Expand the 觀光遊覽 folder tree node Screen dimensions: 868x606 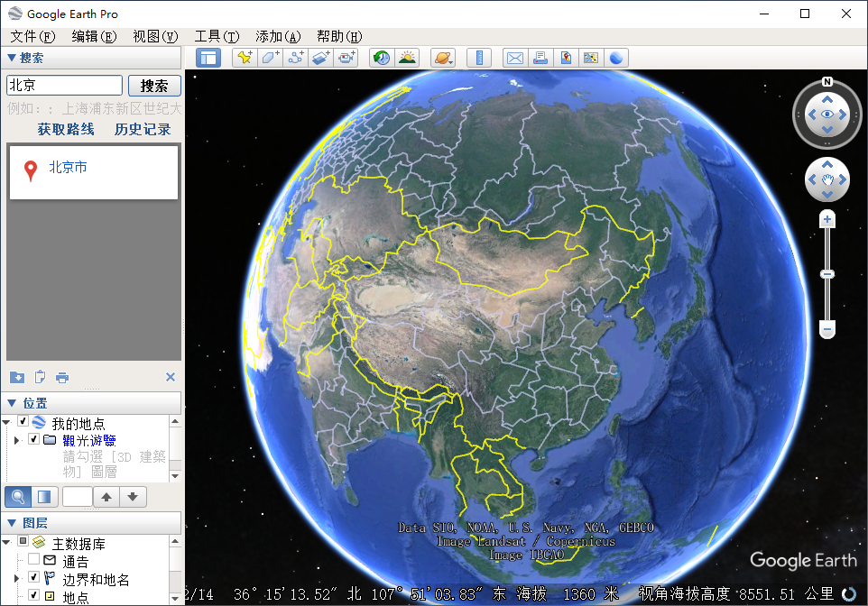click(x=16, y=440)
